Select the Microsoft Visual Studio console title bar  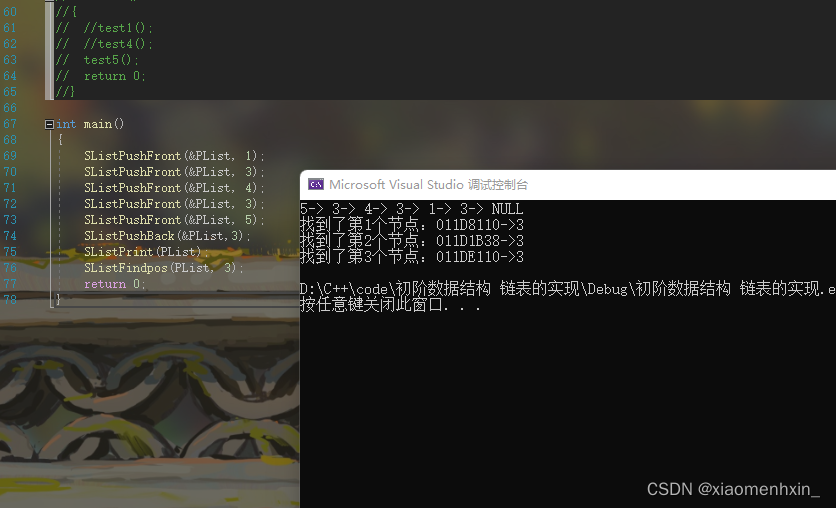pyautogui.click(x=568, y=185)
